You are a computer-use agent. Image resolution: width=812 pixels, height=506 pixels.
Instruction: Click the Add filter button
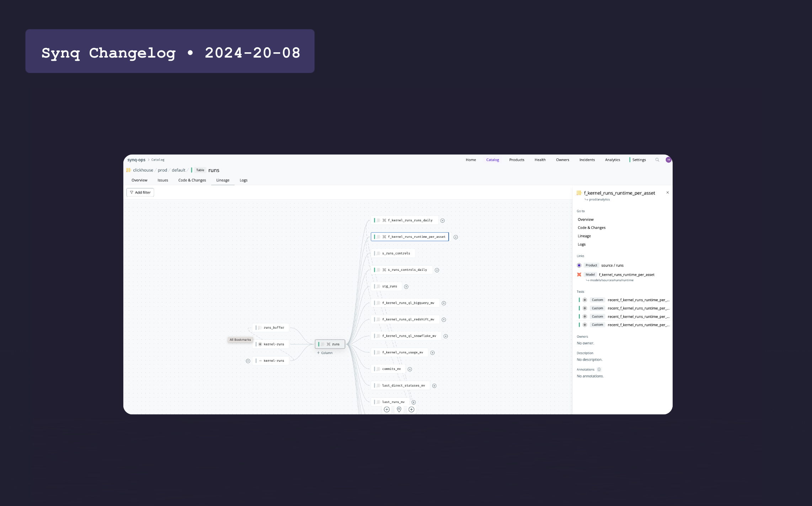click(140, 192)
